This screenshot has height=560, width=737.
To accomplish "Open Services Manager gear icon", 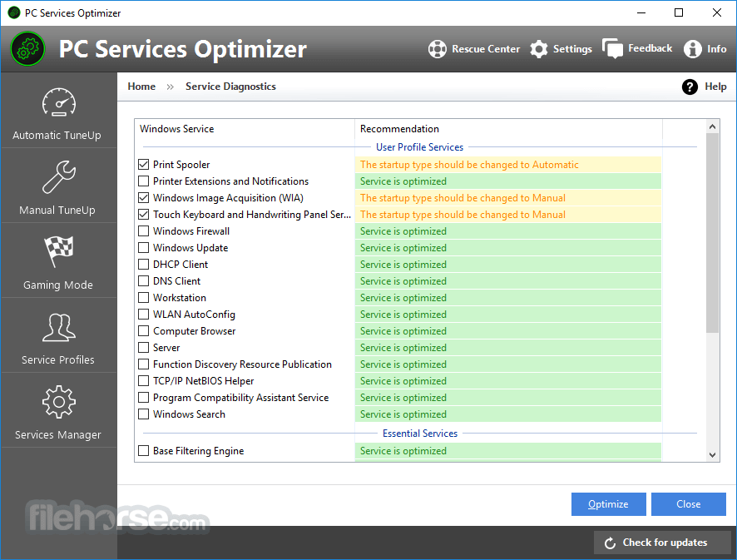I will 59,402.
